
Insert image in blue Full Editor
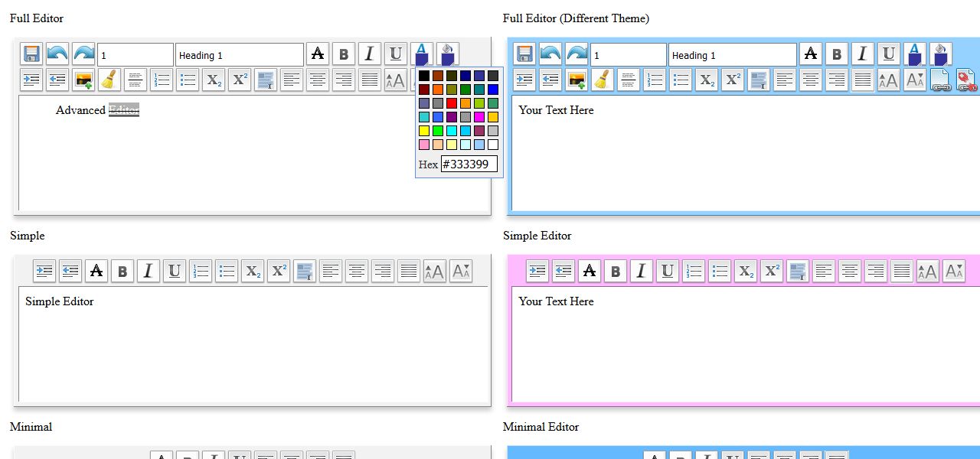[577, 80]
